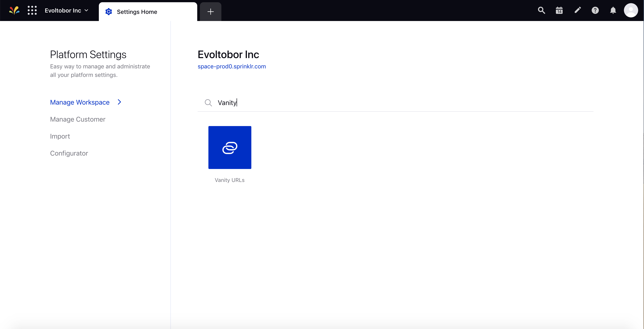Click the help question mark icon
The height and width of the screenshot is (329, 644).
pyautogui.click(x=595, y=11)
